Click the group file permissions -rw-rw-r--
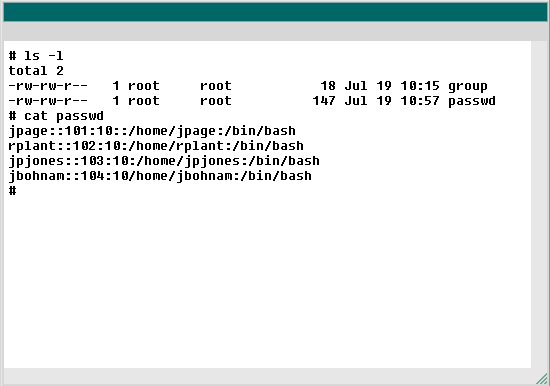 (48, 86)
